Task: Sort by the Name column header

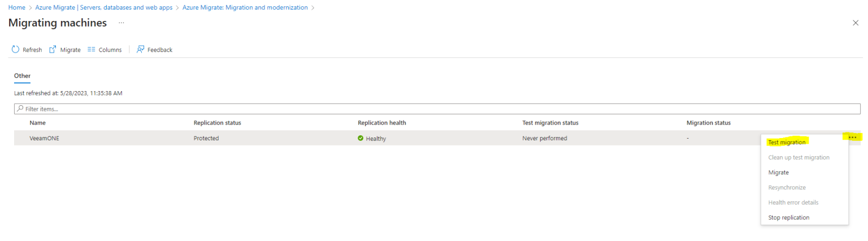Action: 38,123
